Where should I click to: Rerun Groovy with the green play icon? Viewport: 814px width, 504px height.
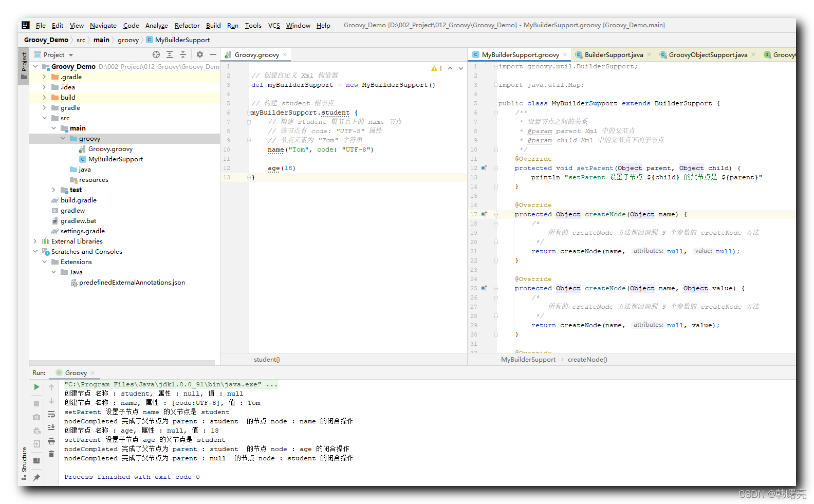[x=36, y=387]
